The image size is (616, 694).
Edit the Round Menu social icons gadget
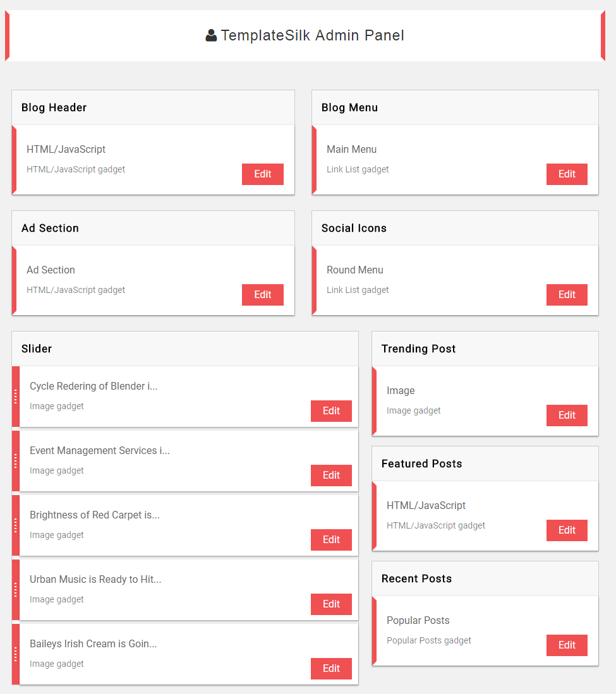(x=567, y=295)
